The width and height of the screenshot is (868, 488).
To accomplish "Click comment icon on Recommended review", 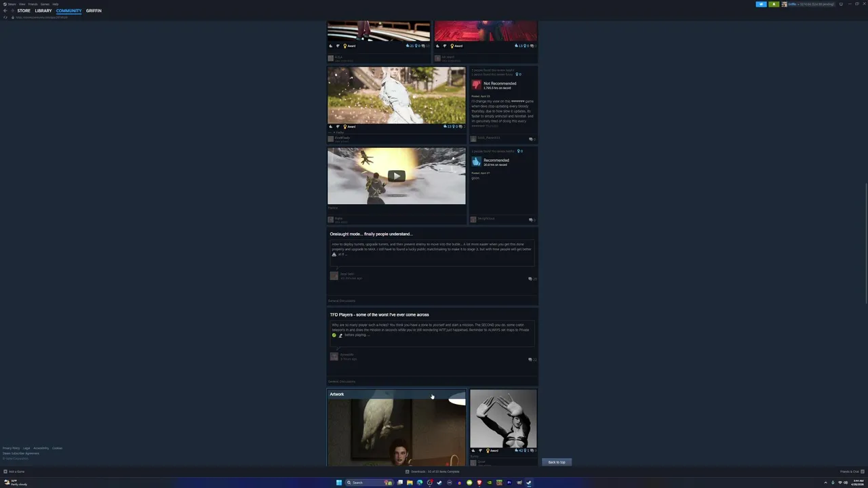I will (x=532, y=220).
